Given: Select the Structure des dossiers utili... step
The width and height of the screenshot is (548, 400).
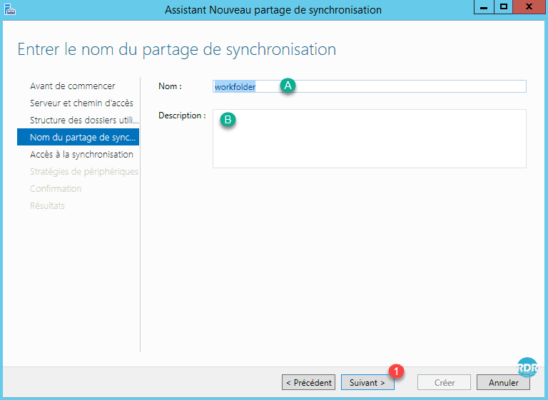Looking at the screenshot, I should 84,120.
